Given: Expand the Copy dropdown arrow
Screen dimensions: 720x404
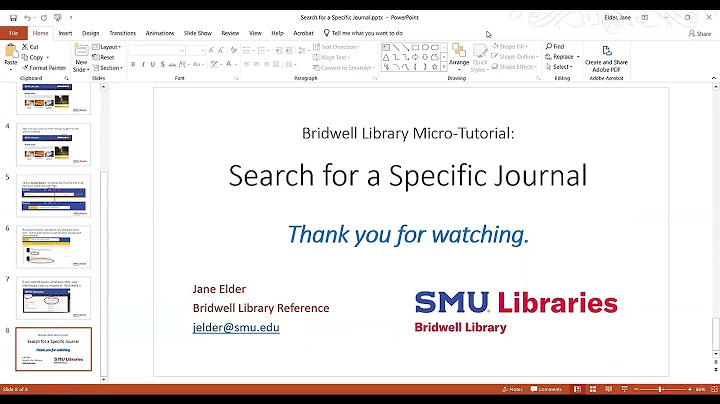Looking at the screenshot, I should pos(47,57).
